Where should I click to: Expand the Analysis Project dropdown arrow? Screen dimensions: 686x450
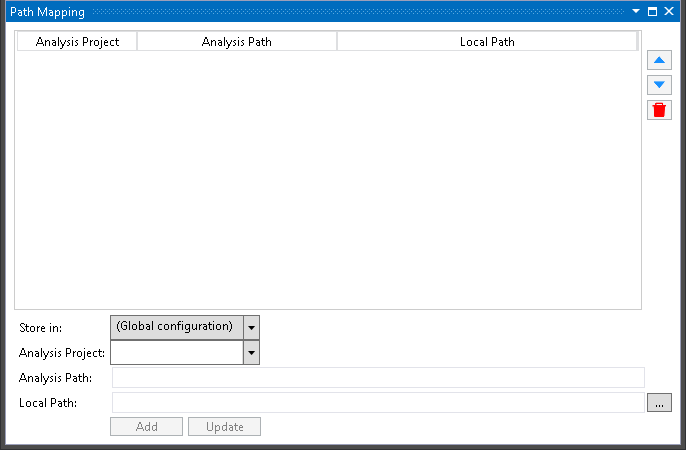(252, 352)
